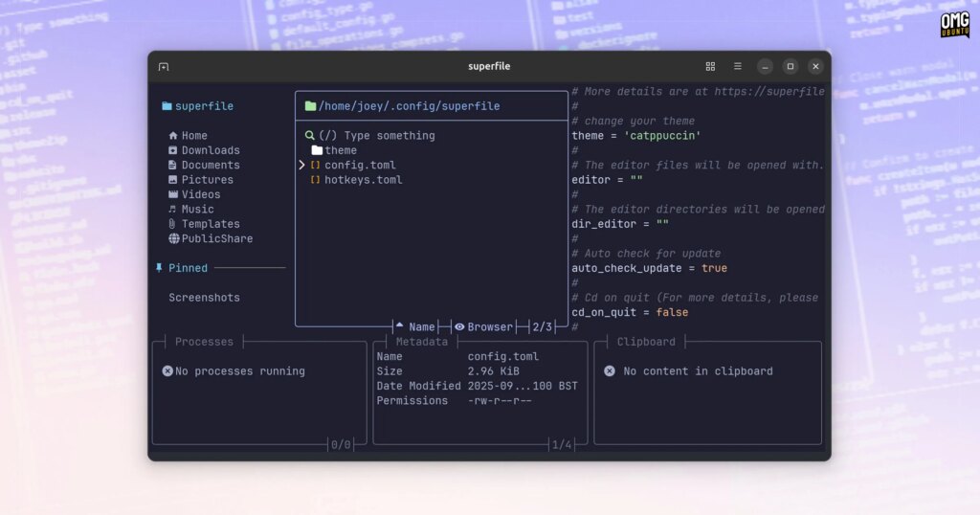This screenshot has height=515, width=980.
Task: Toggle the eye icon next to Browser
Action: [459, 326]
